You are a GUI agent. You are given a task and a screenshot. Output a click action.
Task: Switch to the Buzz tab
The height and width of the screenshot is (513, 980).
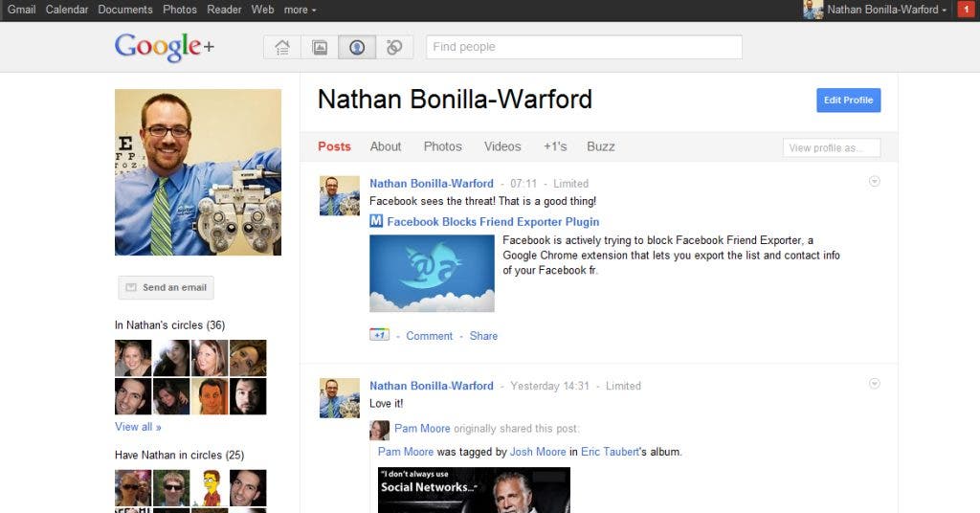(601, 146)
